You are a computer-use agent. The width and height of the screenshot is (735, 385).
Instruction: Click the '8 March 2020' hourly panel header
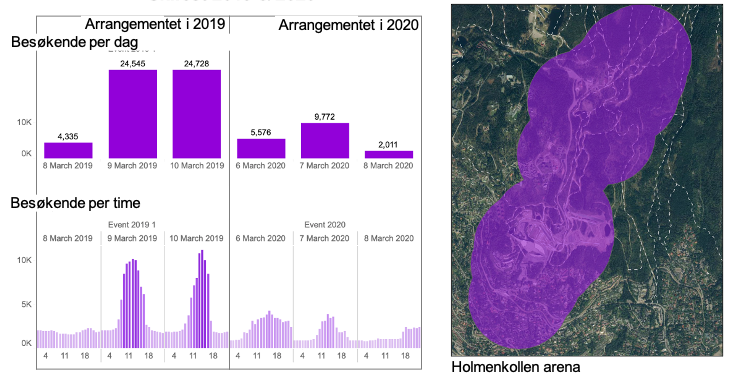[x=389, y=238]
